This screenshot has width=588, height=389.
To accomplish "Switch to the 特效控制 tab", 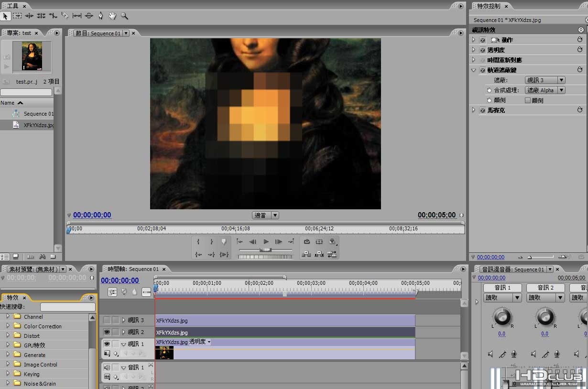I will click(489, 6).
